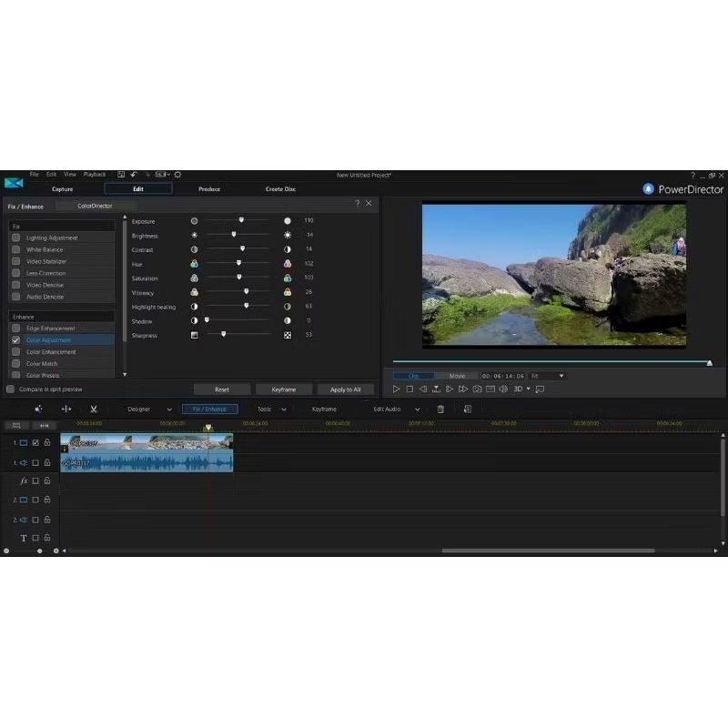The height and width of the screenshot is (728, 728).
Task: Uncheck the Color Adjustment checkbox
Action: (x=15, y=340)
